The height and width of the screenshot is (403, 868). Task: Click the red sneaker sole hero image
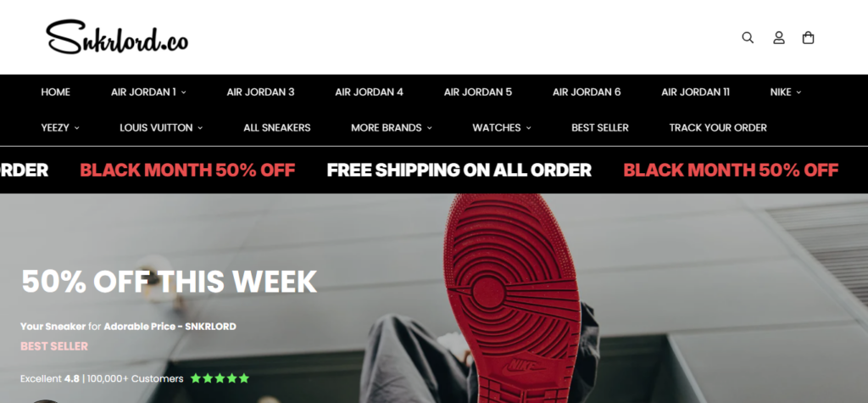pyautogui.click(x=512, y=299)
